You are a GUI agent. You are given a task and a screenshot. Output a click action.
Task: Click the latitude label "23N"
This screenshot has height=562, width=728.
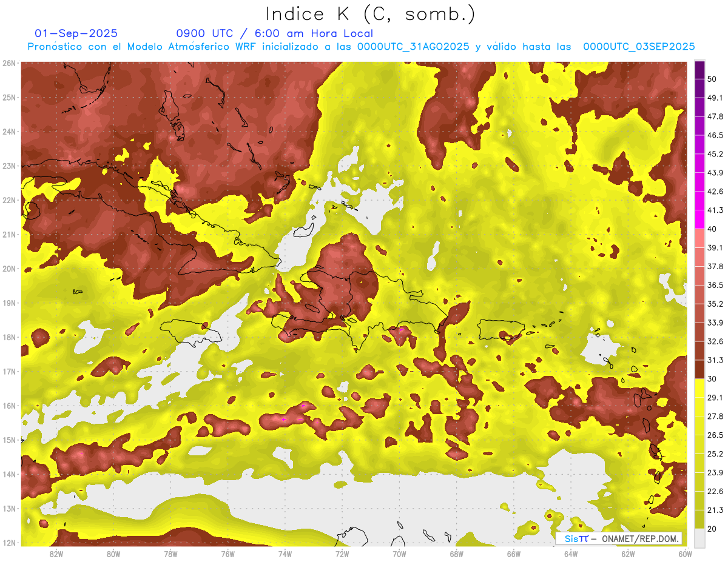click(8, 166)
